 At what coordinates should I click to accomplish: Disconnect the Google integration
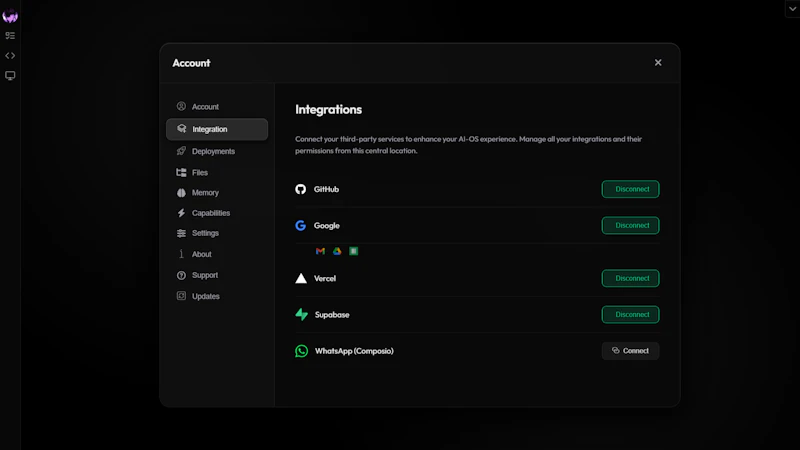631,226
